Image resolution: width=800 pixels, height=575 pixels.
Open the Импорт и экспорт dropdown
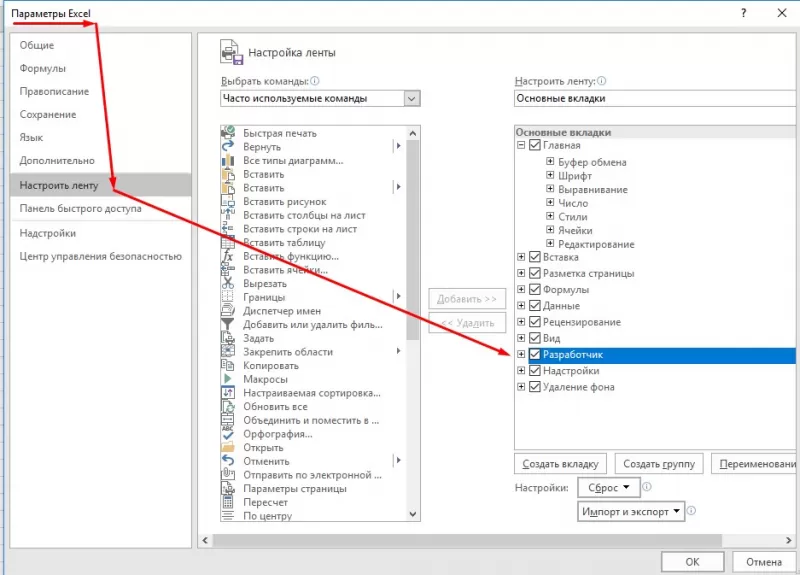(631, 511)
